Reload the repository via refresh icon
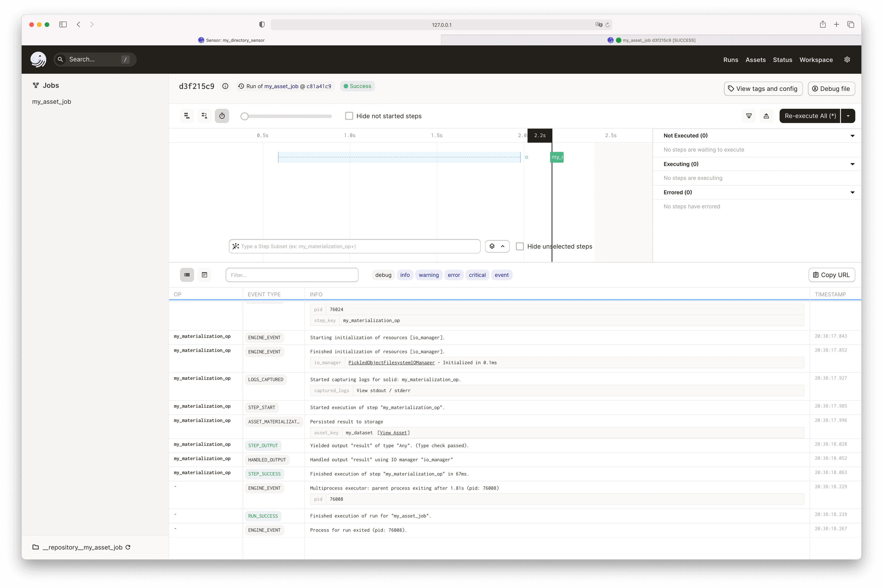 pos(128,547)
